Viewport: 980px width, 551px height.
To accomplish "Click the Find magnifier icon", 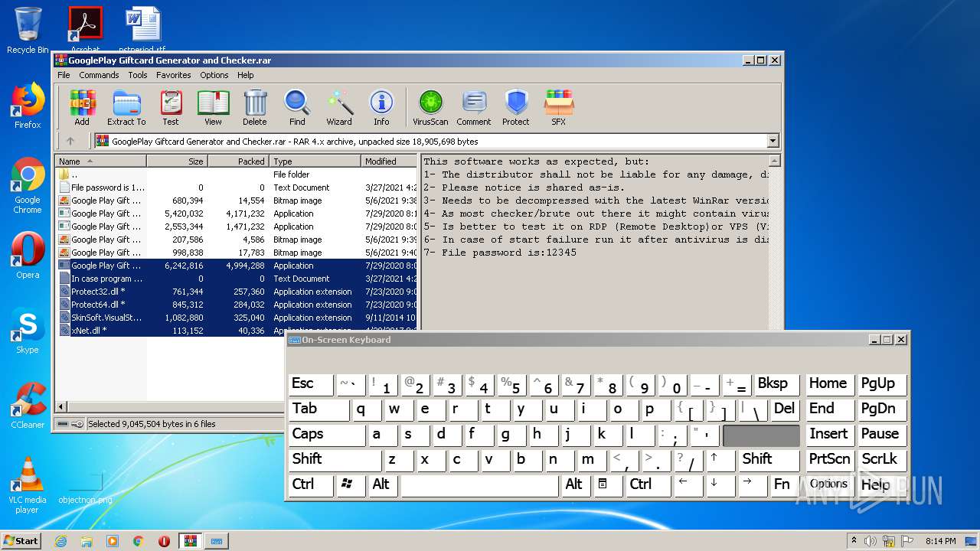I will point(297,107).
